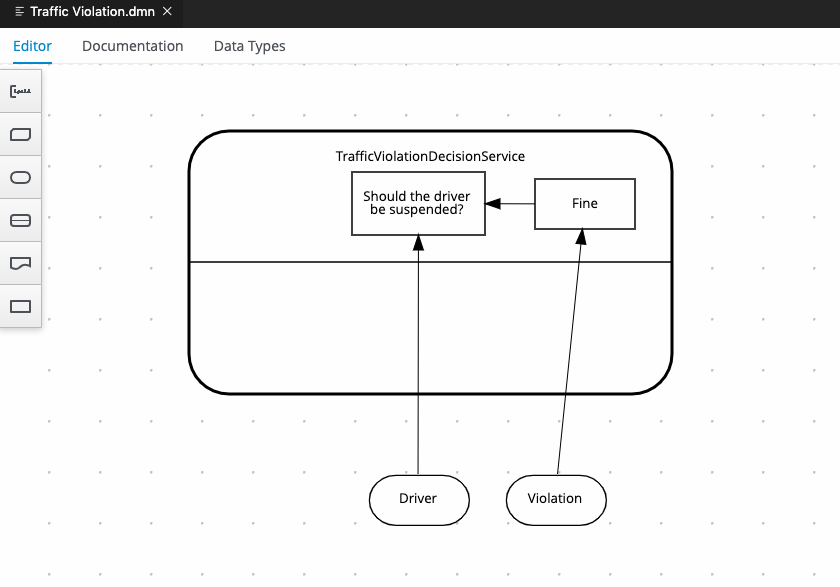Screen dimensions: 840x587
Task: Select the Driver input data node
Action: point(419,499)
